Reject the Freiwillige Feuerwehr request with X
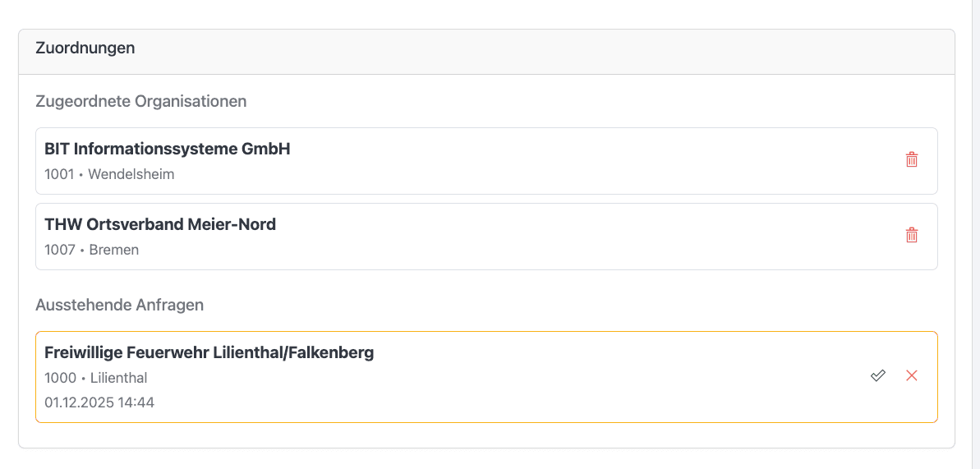The height and width of the screenshot is (469, 980). 911,375
